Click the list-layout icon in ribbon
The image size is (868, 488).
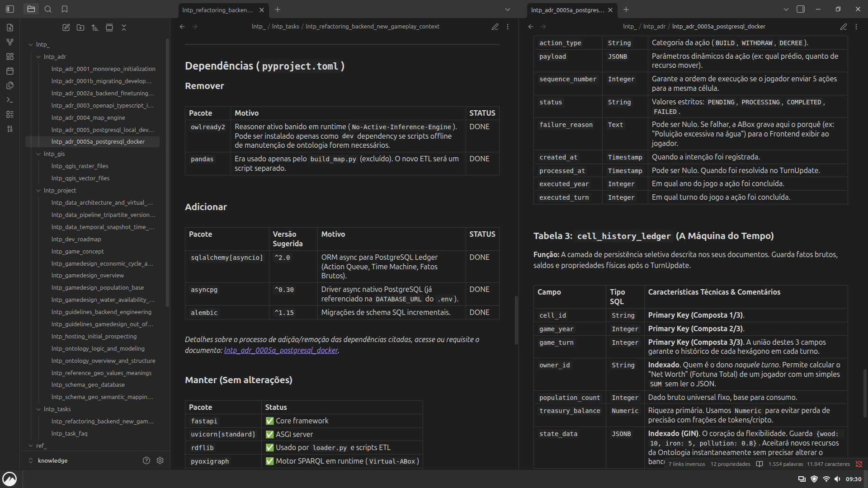pyautogui.click(x=10, y=114)
